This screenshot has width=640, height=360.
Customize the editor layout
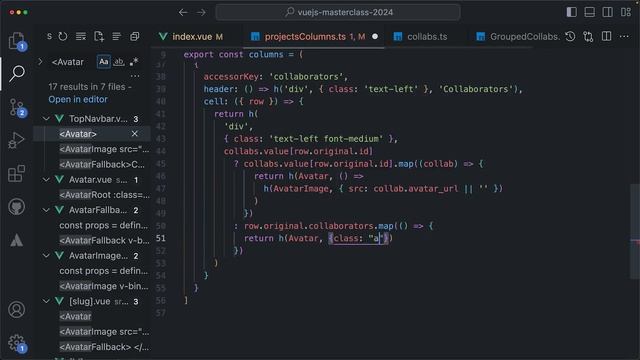(626, 12)
